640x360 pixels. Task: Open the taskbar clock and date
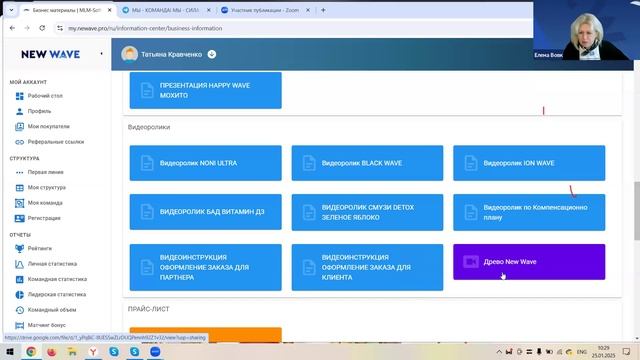tap(603, 352)
